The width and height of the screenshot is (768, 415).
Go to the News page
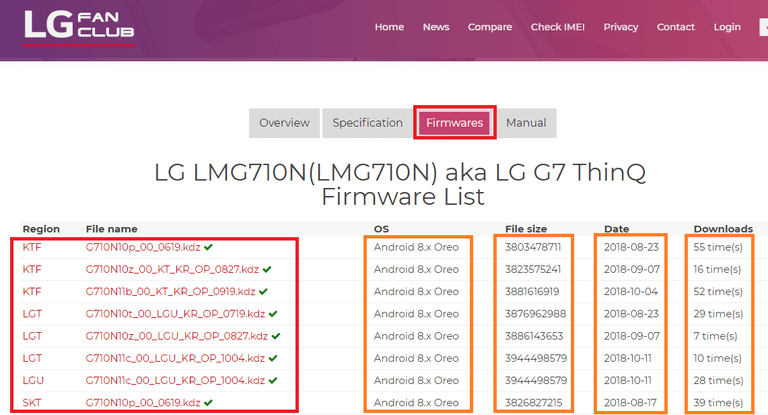click(436, 27)
